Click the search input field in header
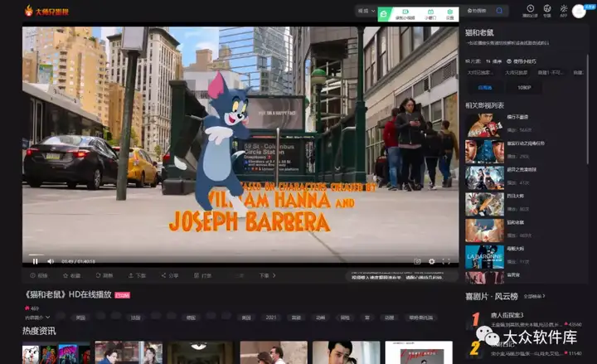 click(x=478, y=11)
